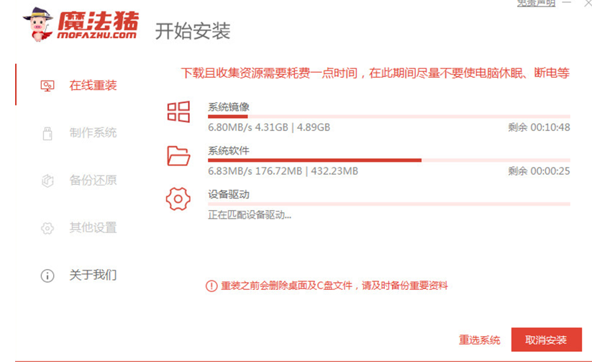The width and height of the screenshot is (592, 364).
Task: Click the 制作系统 USB drive icon
Action: pyautogui.click(x=47, y=133)
